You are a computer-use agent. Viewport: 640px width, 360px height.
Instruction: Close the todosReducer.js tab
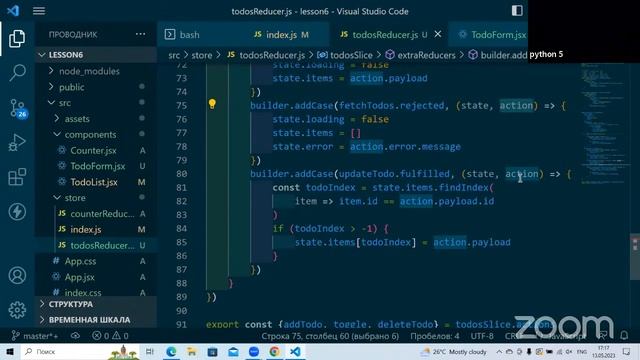438,34
